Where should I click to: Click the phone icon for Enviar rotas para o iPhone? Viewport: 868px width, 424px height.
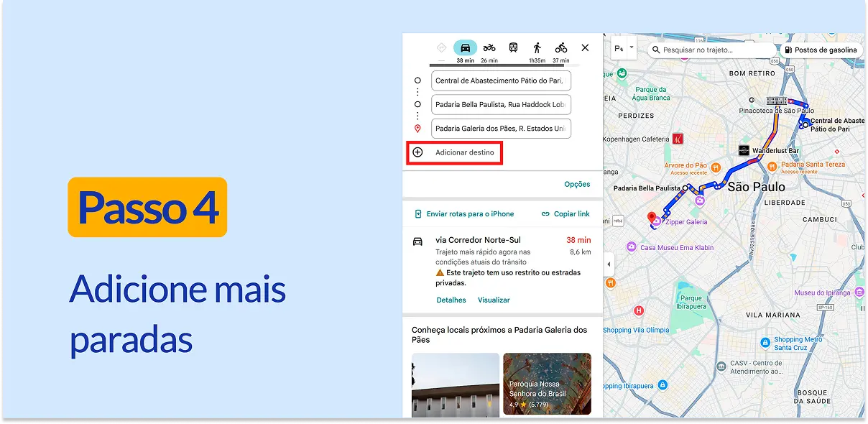tap(418, 214)
